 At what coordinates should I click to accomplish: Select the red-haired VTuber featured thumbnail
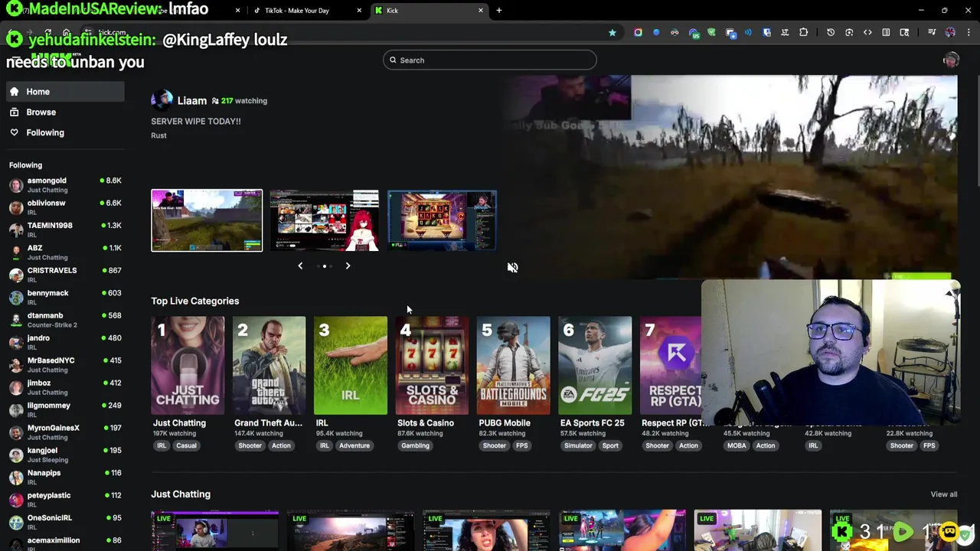pyautogui.click(x=325, y=220)
